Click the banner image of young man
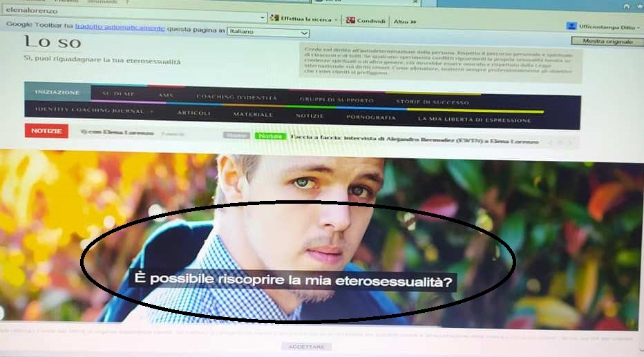This screenshot has height=357, width=644. [x=322, y=240]
